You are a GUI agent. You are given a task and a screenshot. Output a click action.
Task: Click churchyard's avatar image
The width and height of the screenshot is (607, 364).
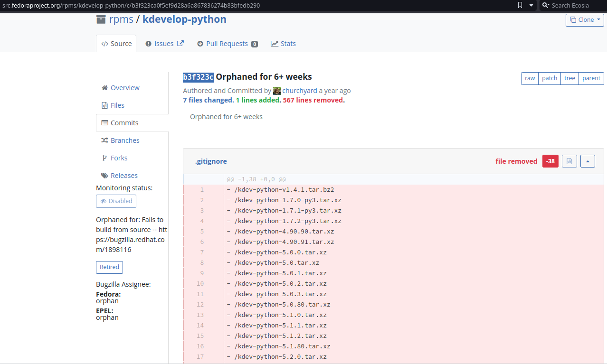[276, 91]
